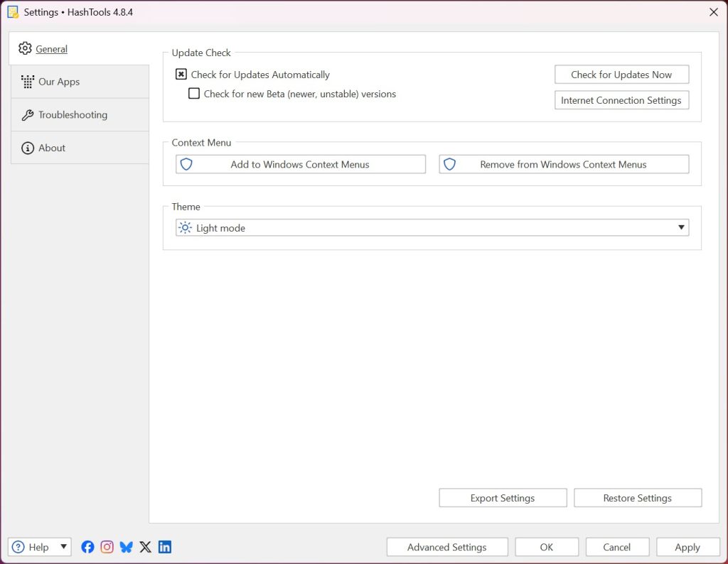Close the Settings window
Viewport: 728px width, 564px height.
point(714,12)
